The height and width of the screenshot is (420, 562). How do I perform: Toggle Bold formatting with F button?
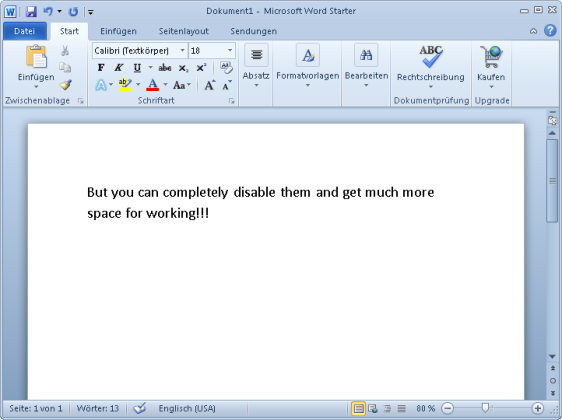tap(101, 68)
